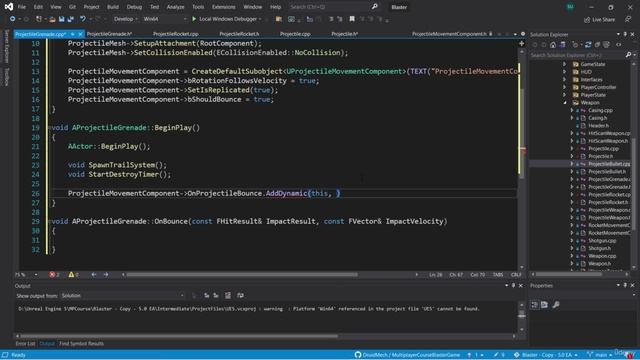Click the Live Share icon

[x=599, y=19]
